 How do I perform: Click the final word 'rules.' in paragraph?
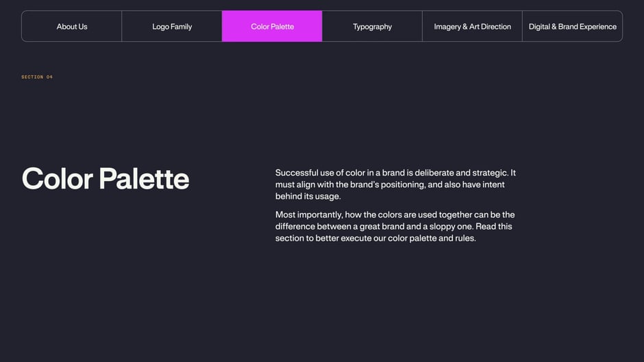tap(465, 239)
